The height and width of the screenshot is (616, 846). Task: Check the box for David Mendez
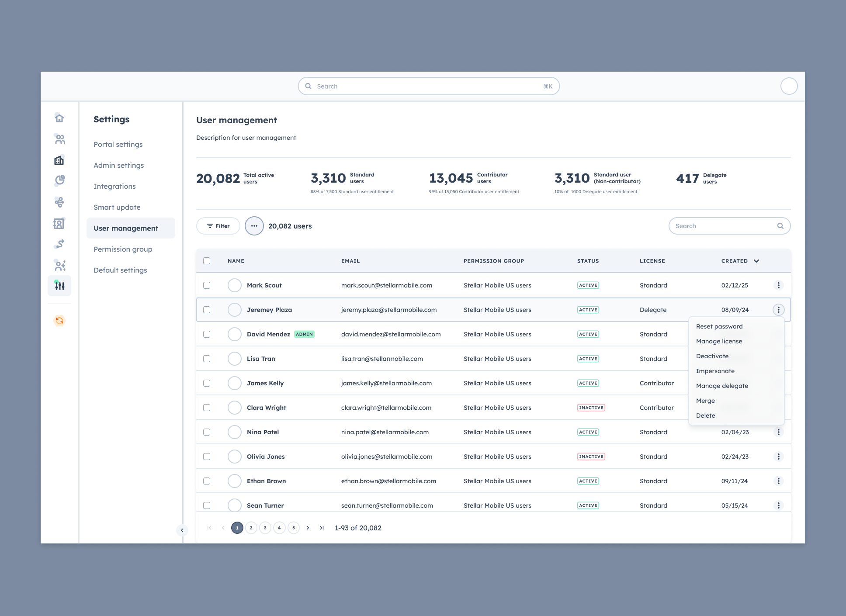(x=207, y=334)
